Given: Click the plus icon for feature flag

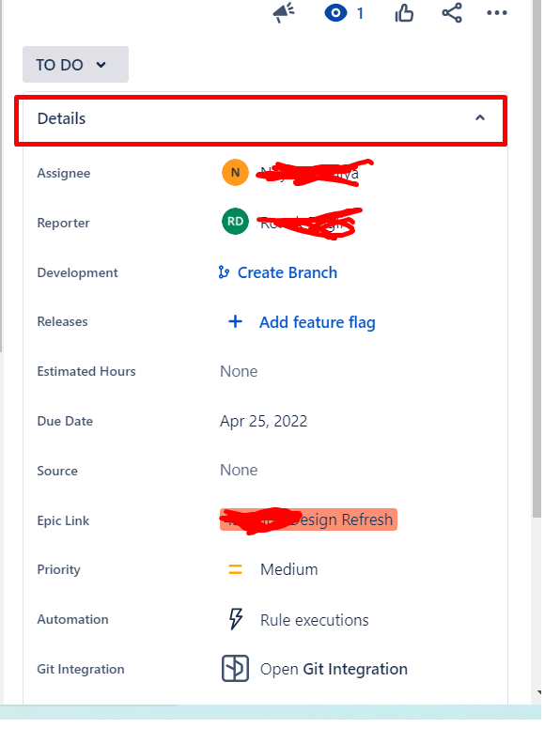Looking at the screenshot, I should [236, 321].
